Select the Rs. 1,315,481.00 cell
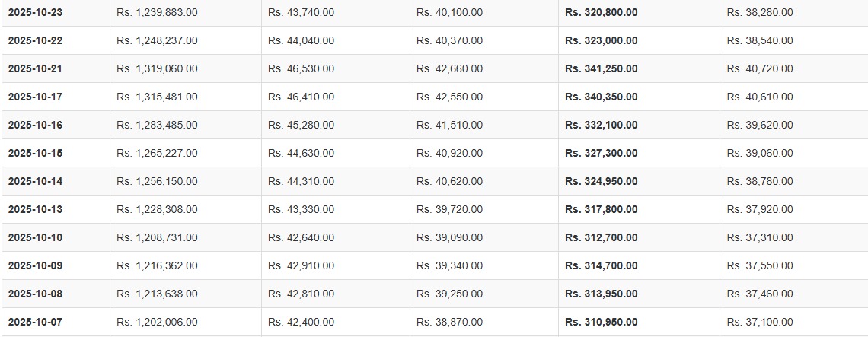The width and height of the screenshot is (868, 337). [157, 97]
